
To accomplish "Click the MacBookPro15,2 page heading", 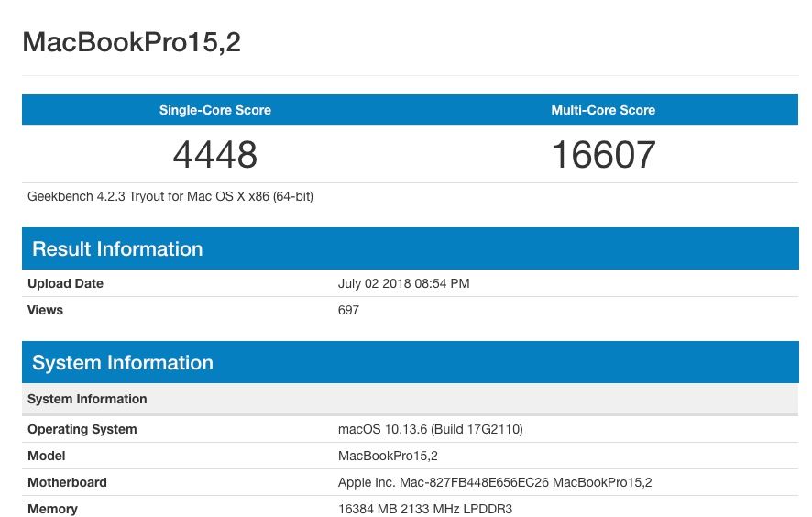I will point(132,42).
